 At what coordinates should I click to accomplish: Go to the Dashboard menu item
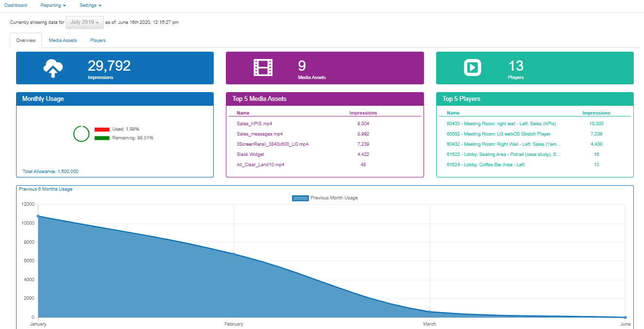click(x=16, y=5)
